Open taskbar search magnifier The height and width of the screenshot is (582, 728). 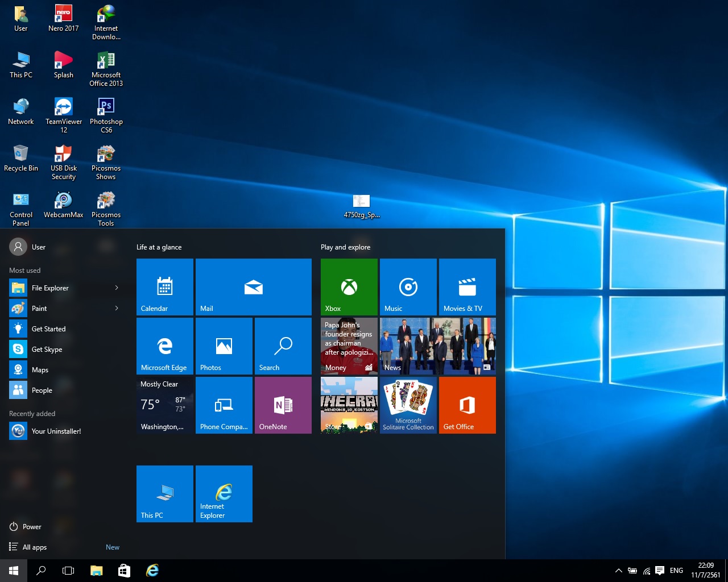pyautogui.click(x=41, y=571)
